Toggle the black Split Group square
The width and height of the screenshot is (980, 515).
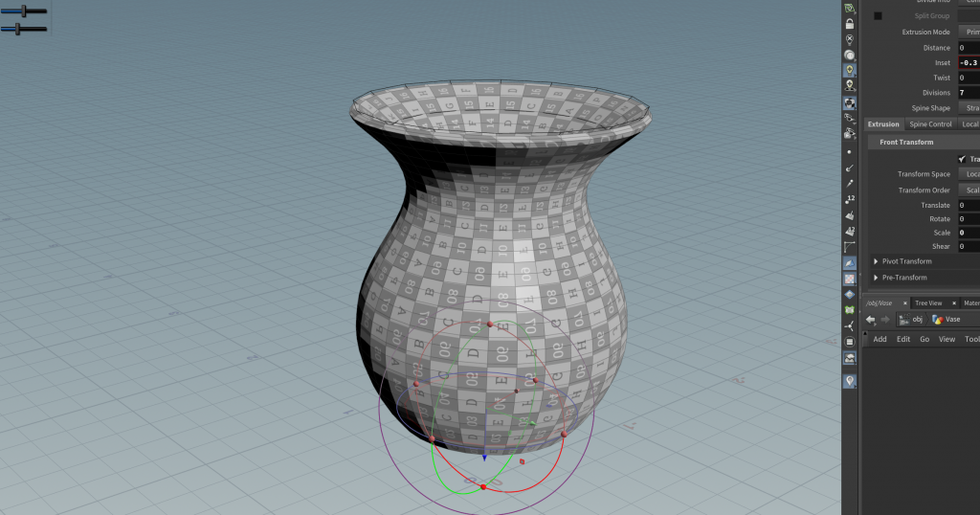(x=878, y=16)
